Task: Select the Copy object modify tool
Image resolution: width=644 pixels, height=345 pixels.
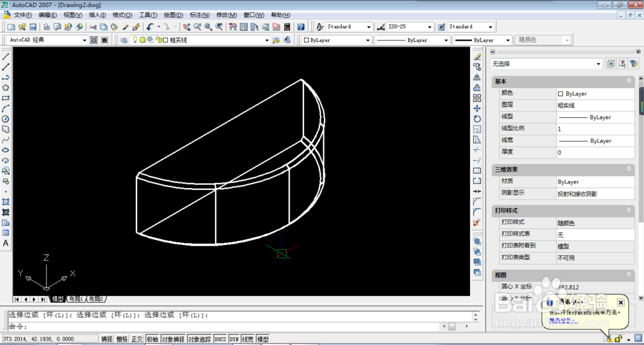Action: coord(477,66)
